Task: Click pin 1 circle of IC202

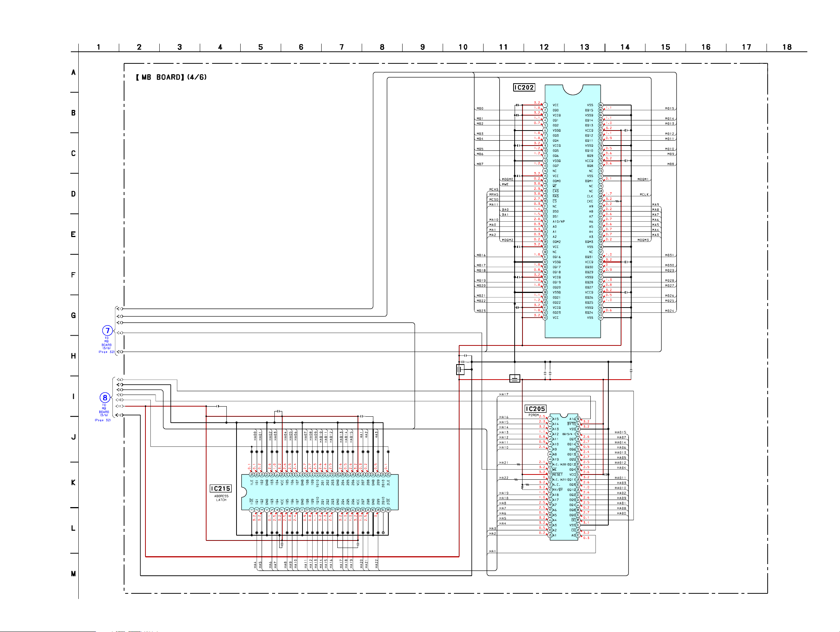Action: [x=545, y=105]
